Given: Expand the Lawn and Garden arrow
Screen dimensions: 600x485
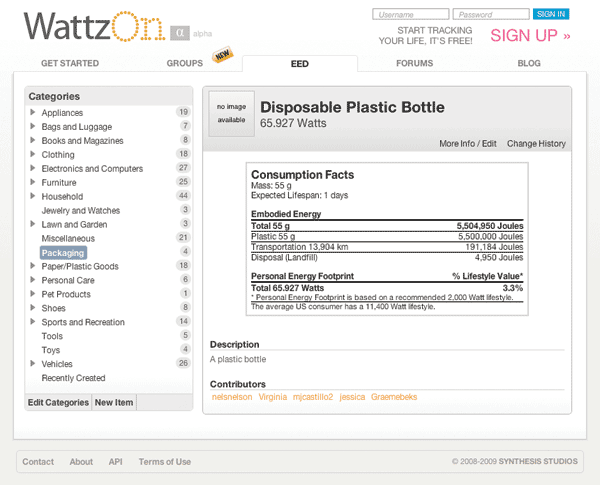Looking at the screenshot, I should click(x=33, y=224).
